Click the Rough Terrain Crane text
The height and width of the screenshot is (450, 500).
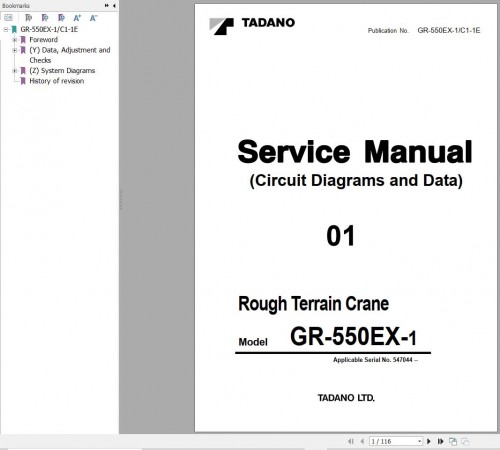tap(313, 304)
